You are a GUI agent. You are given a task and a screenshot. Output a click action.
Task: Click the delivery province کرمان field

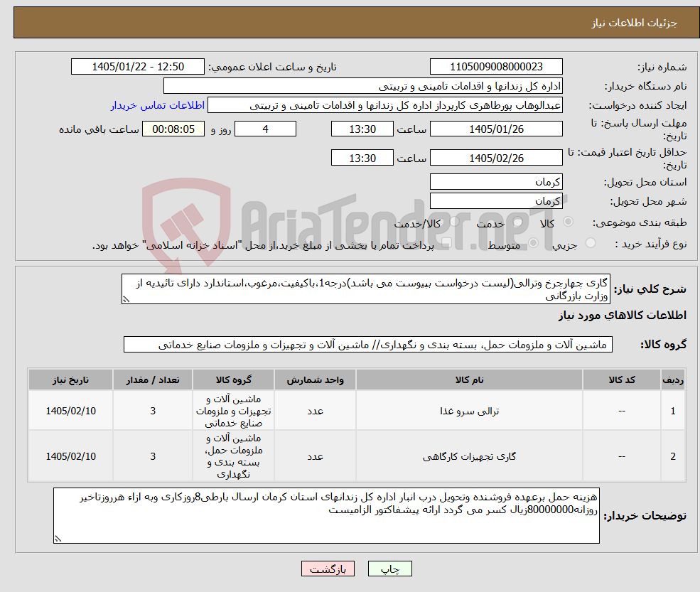pyautogui.click(x=496, y=182)
